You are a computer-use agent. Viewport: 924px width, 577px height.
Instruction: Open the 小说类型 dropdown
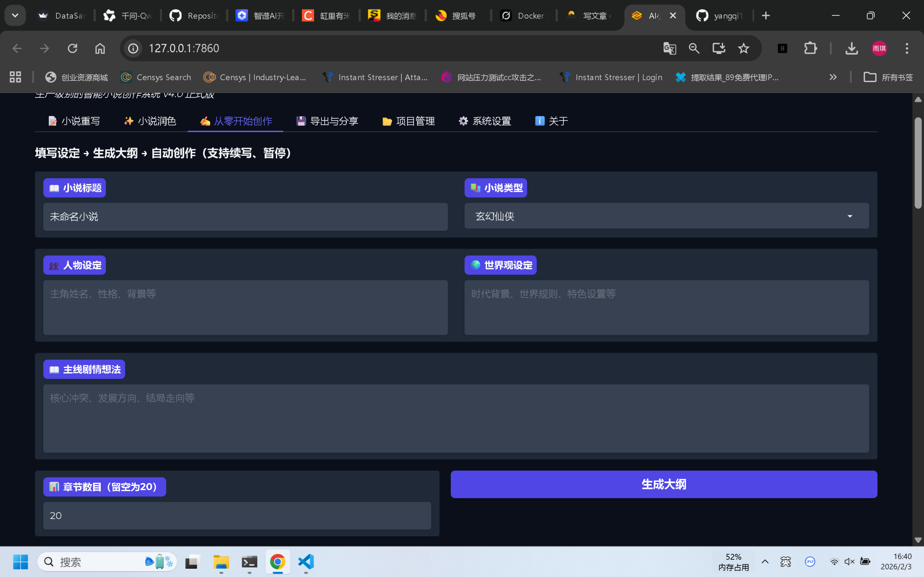666,216
